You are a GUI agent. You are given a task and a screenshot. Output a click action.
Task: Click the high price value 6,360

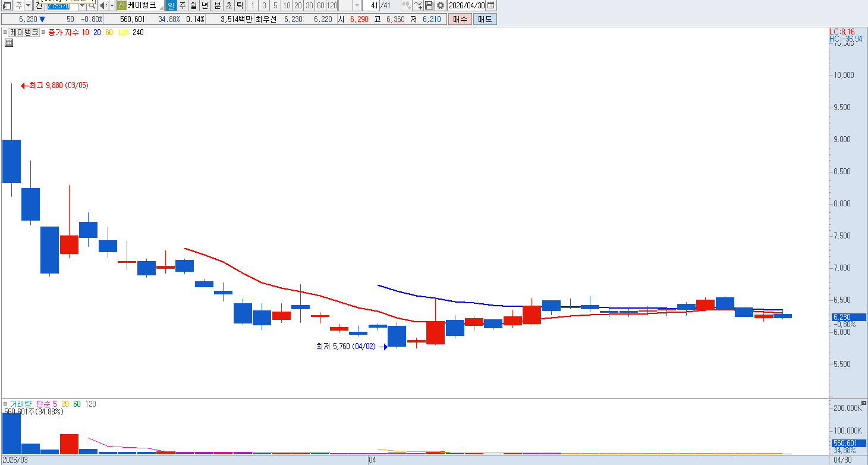pyautogui.click(x=395, y=19)
